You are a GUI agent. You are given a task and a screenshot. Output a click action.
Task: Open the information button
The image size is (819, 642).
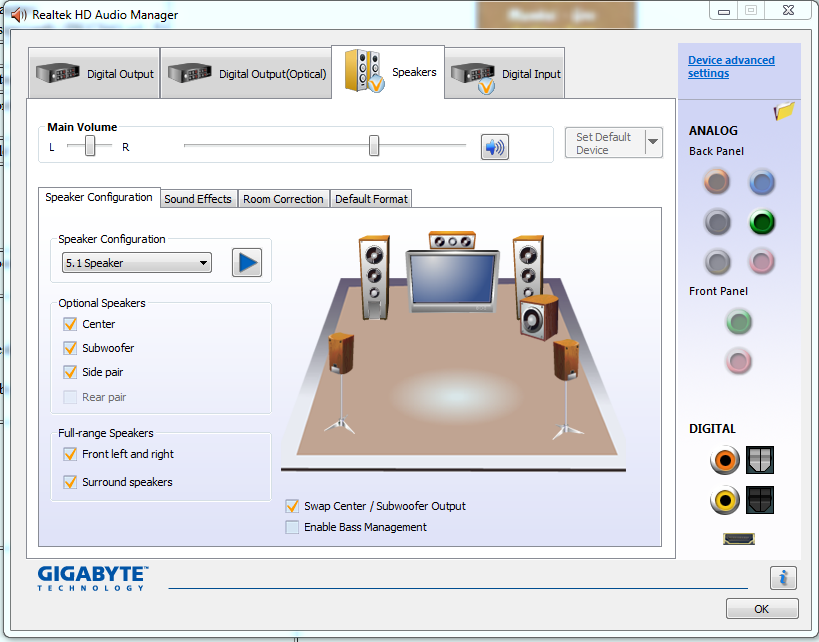point(783,578)
